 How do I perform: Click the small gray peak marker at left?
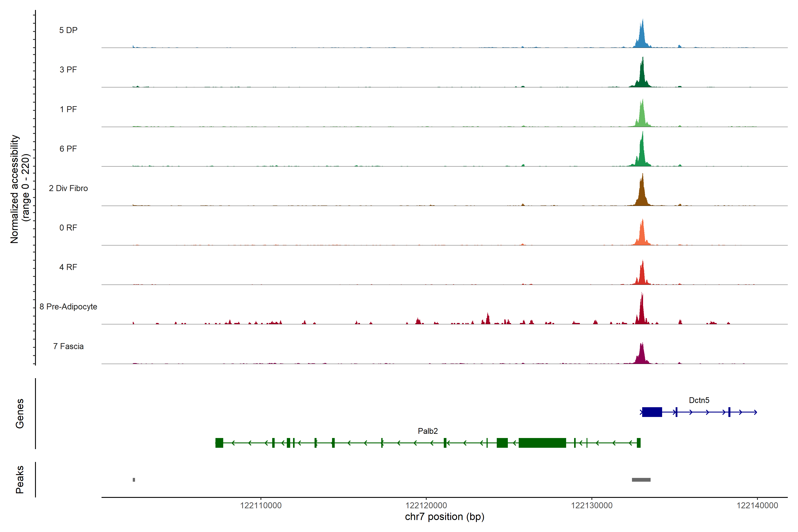134,480
